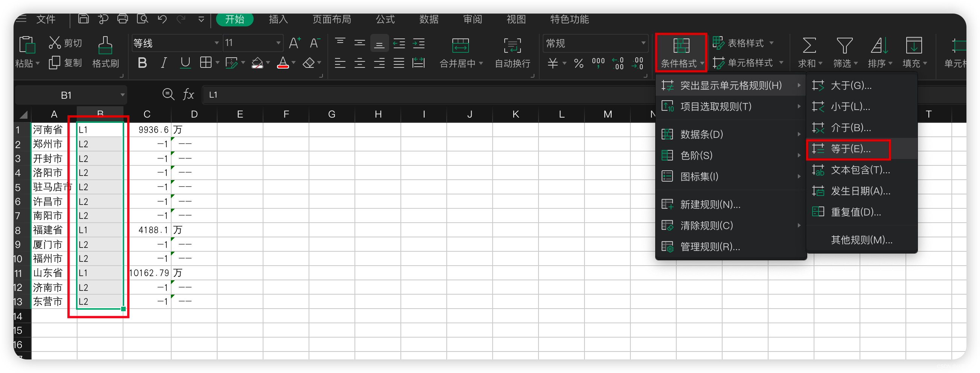This screenshot has width=980, height=373.
Task: Click the Print icon
Action: point(123,19)
